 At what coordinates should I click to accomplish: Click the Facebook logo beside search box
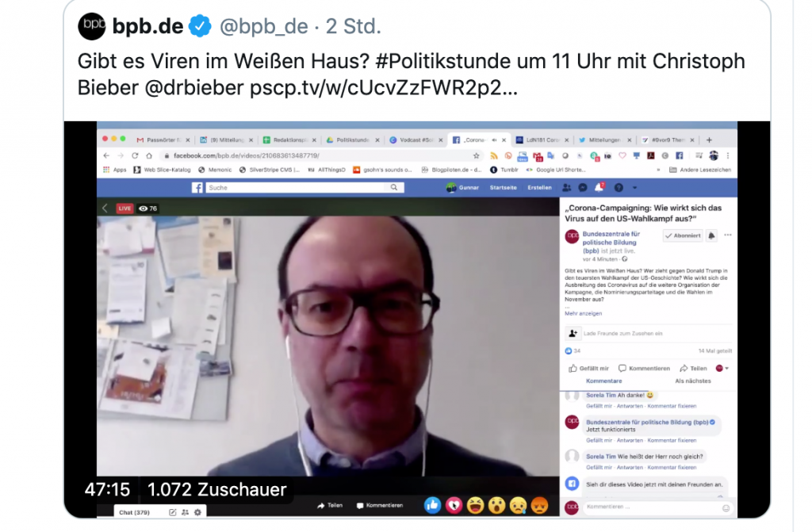tap(197, 188)
